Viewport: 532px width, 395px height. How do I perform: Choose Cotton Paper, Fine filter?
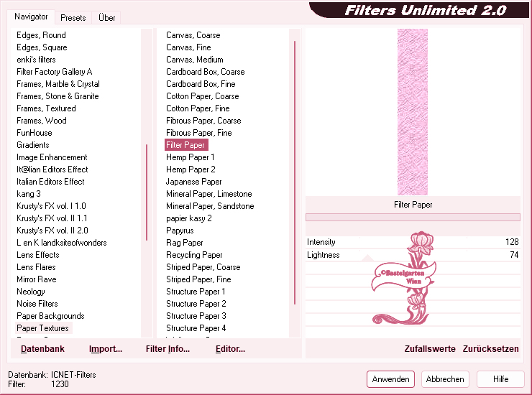coord(198,108)
